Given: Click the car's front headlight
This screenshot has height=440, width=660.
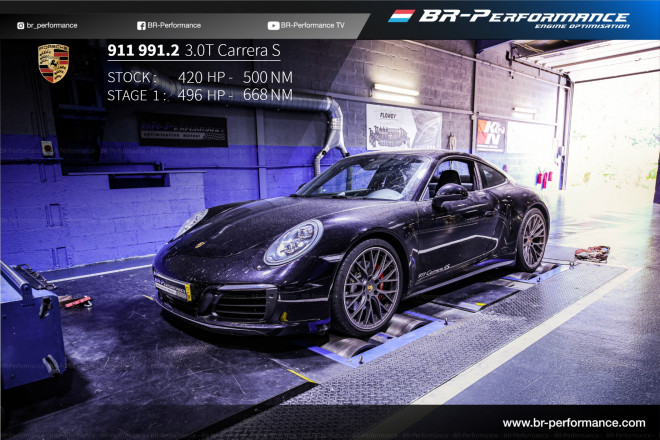Looking at the screenshot, I should 293,241.
